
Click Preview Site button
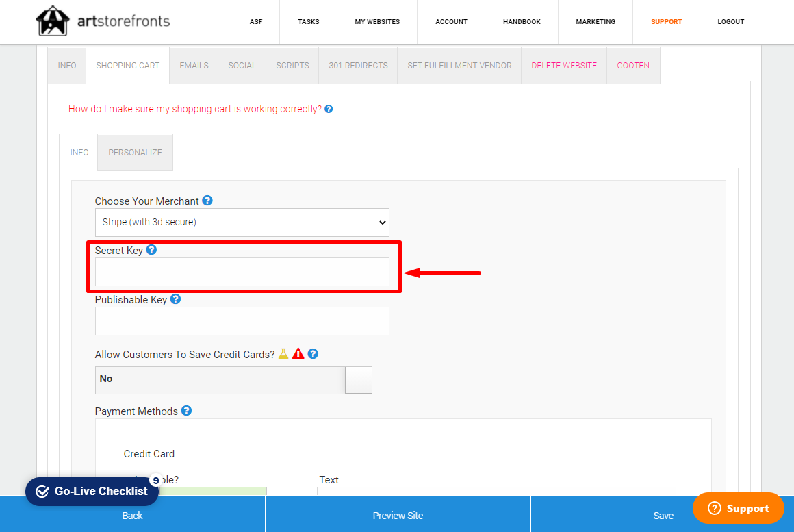398,516
